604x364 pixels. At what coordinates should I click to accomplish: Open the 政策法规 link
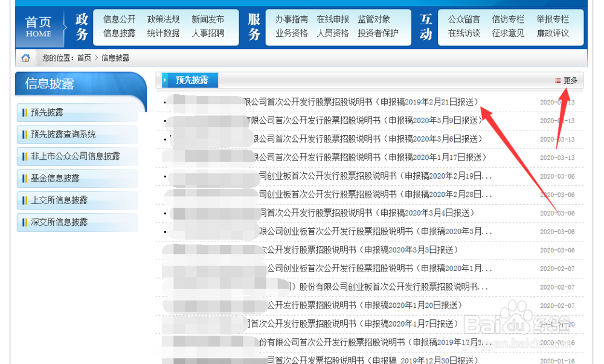(163, 18)
